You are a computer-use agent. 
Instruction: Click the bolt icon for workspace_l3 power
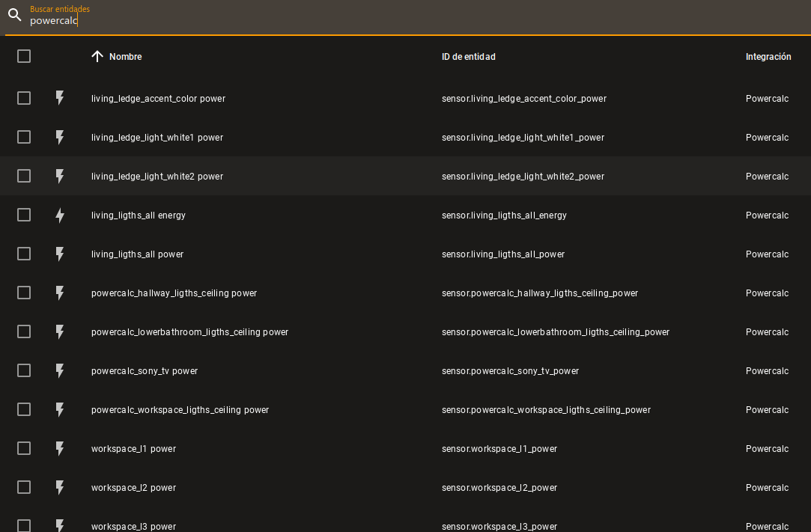pos(60,526)
